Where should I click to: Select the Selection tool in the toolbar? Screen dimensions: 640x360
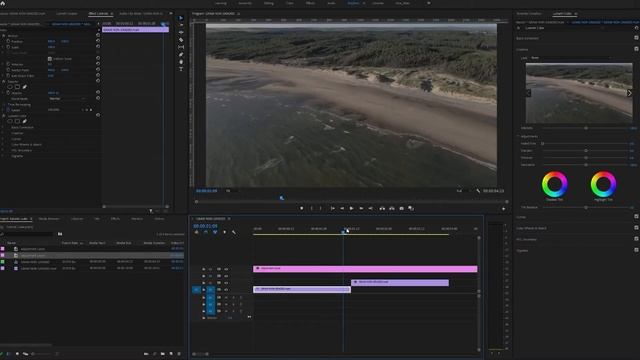[x=181, y=18]
